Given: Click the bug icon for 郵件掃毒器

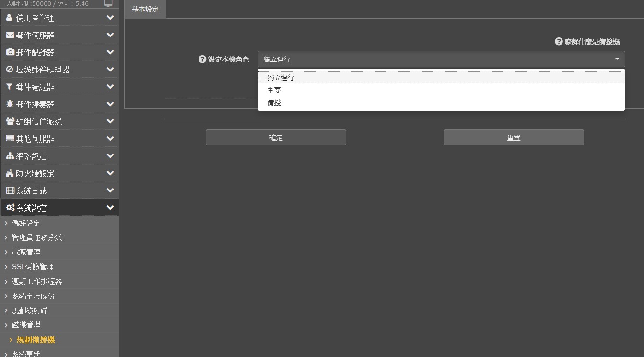Looking at the screenshot, I should click(10, 104).
